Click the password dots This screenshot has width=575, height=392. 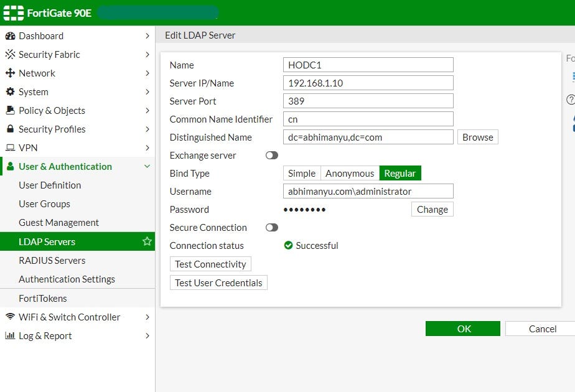[304, 210]
